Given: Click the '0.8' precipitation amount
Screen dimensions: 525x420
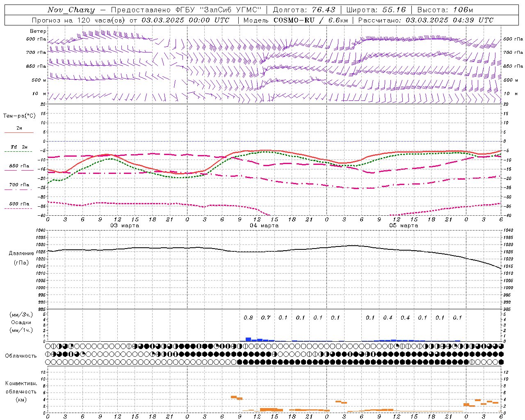Looking at the screenshot, I should (x=248, y=317).
